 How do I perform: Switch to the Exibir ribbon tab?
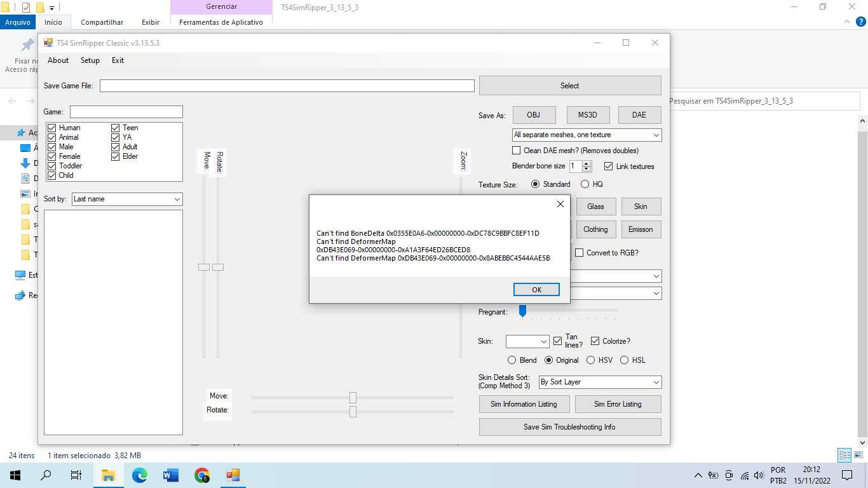(x=151, y=22)
